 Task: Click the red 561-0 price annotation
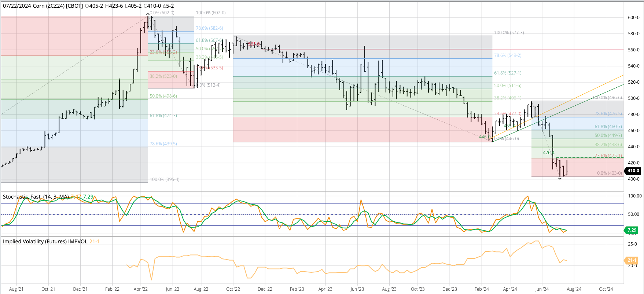[254, 44]
